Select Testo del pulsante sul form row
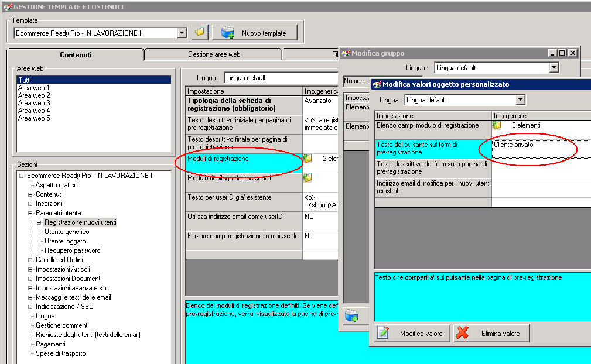This screenshot has width=591, height=364. coord(433,149)
